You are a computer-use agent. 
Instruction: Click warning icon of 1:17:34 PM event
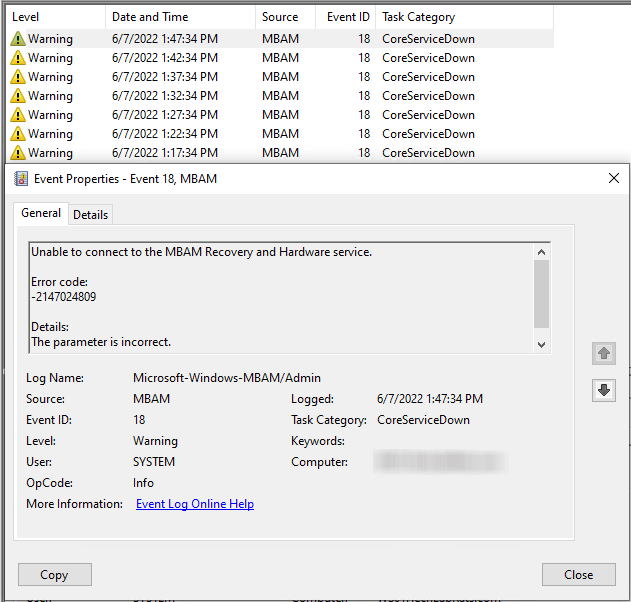[18, 153]
